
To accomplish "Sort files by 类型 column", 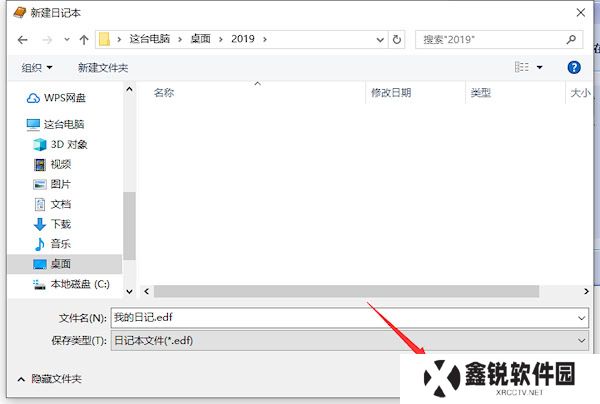I will pos(481,93).
